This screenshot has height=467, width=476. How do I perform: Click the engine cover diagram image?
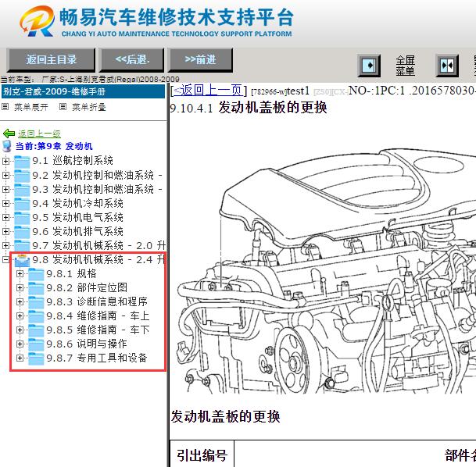point(327,272)
